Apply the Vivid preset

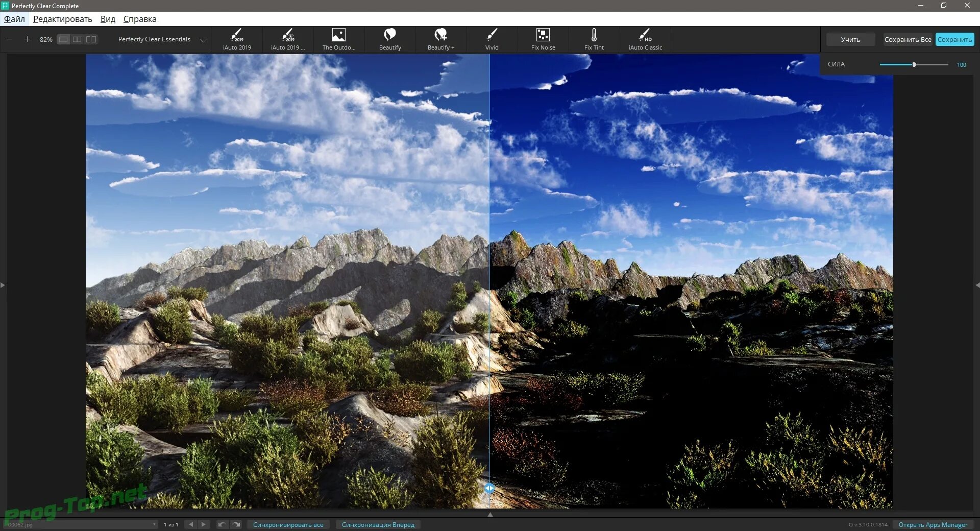click(x=492, y=39)
